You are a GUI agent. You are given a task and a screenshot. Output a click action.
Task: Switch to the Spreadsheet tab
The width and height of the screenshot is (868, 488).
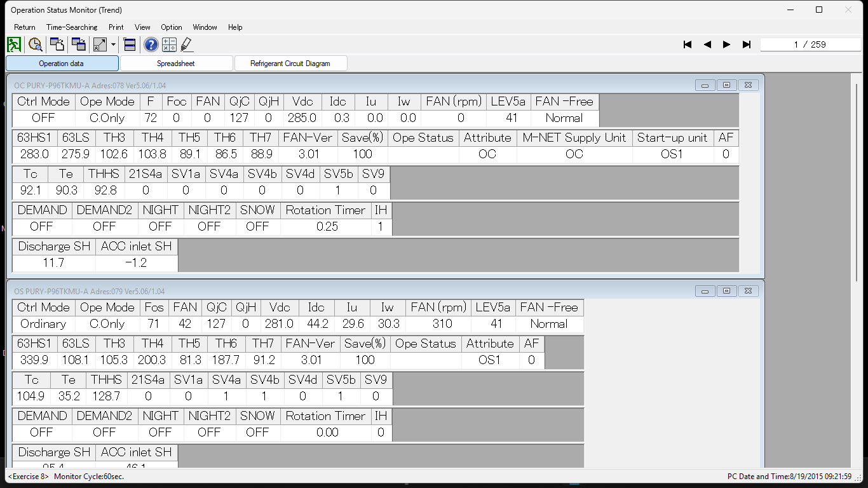coord(176,64)
